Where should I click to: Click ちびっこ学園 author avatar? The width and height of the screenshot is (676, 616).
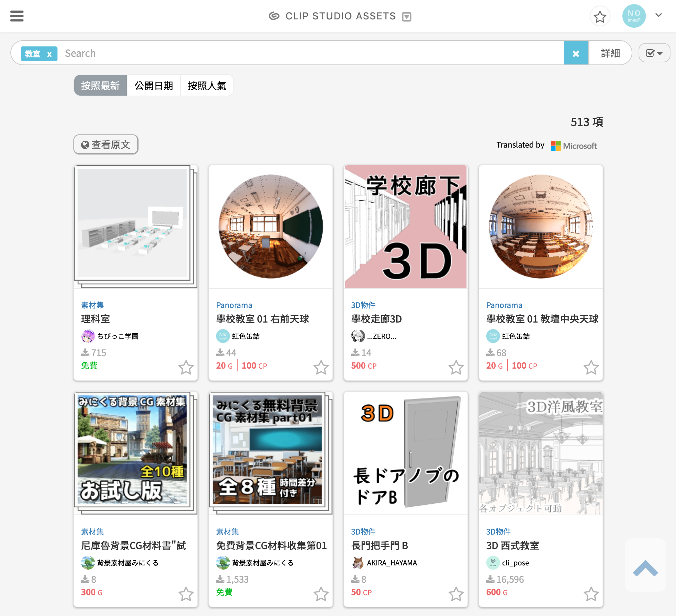88,336
